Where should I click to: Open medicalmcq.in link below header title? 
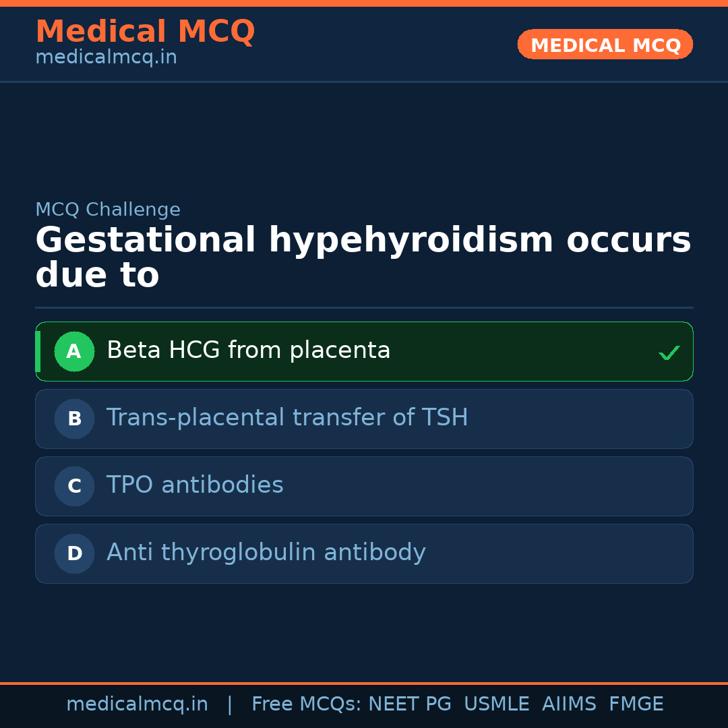pyautogui.click(x=106, y=58)
